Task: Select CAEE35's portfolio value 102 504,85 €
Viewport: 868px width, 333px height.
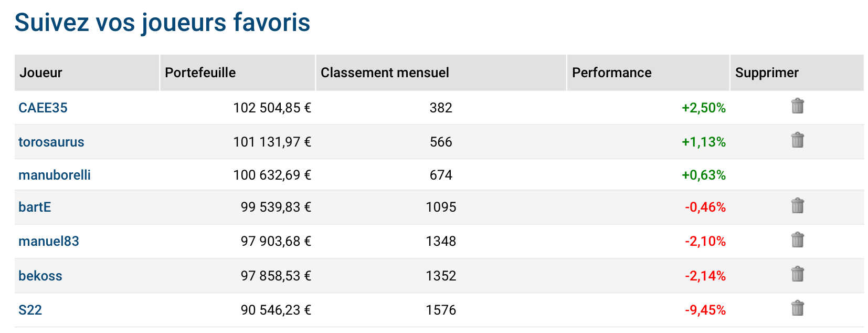Action: click(x=272, y=108)
